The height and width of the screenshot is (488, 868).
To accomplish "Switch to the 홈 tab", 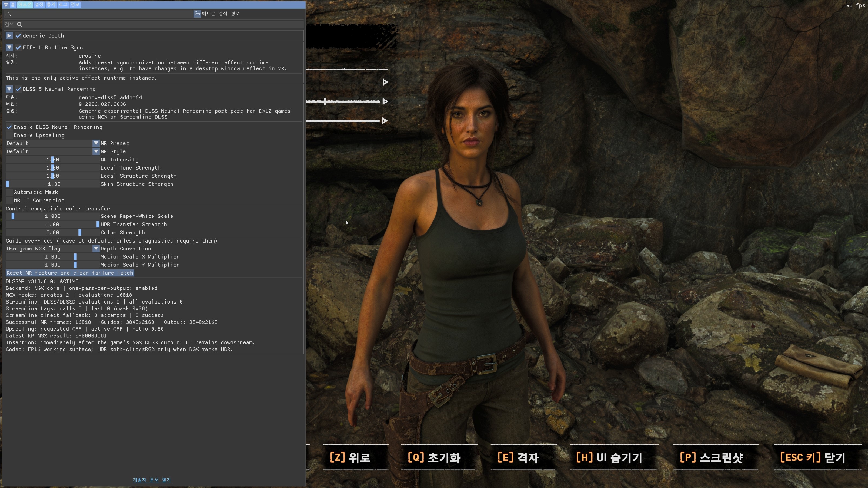I will (13, 5).
